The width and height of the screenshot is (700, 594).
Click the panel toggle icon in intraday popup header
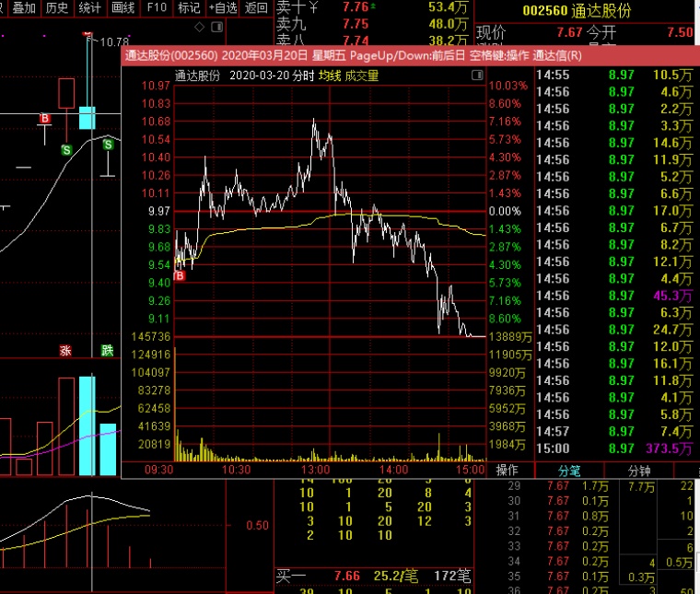477,75
